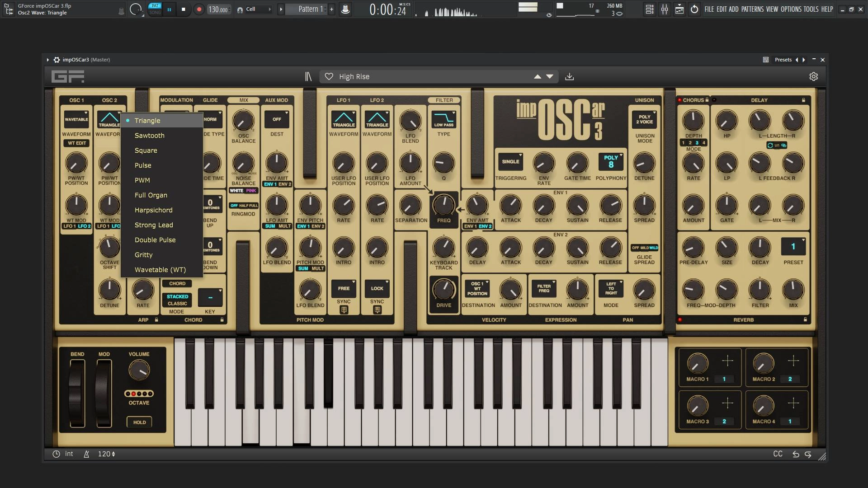
Task: Open the preset library browser icon
Action: tap(308, 77)
